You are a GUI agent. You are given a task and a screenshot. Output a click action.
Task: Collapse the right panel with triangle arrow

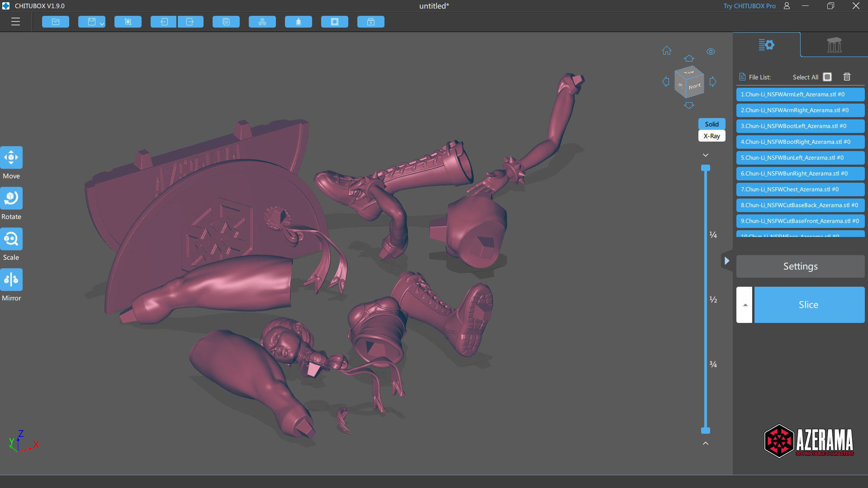(726, 261)
